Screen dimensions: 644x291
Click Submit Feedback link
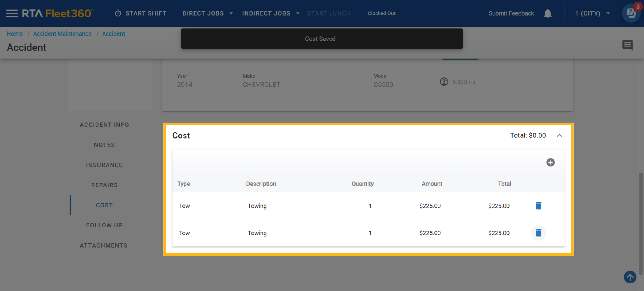point(511,13)
